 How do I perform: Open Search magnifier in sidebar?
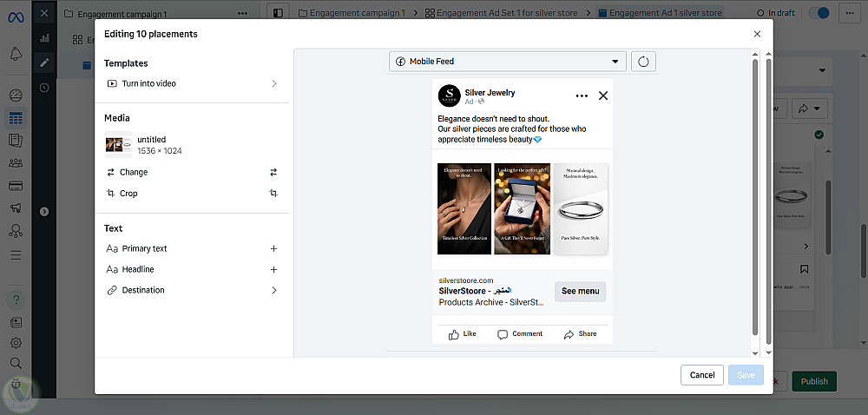point(16,363)
